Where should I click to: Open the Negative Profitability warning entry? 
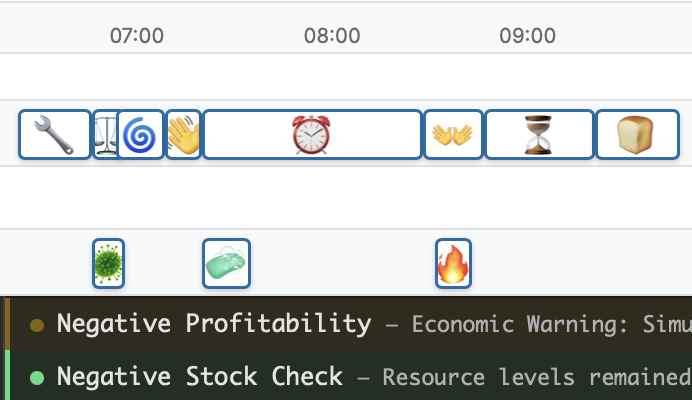pos(213,324)
